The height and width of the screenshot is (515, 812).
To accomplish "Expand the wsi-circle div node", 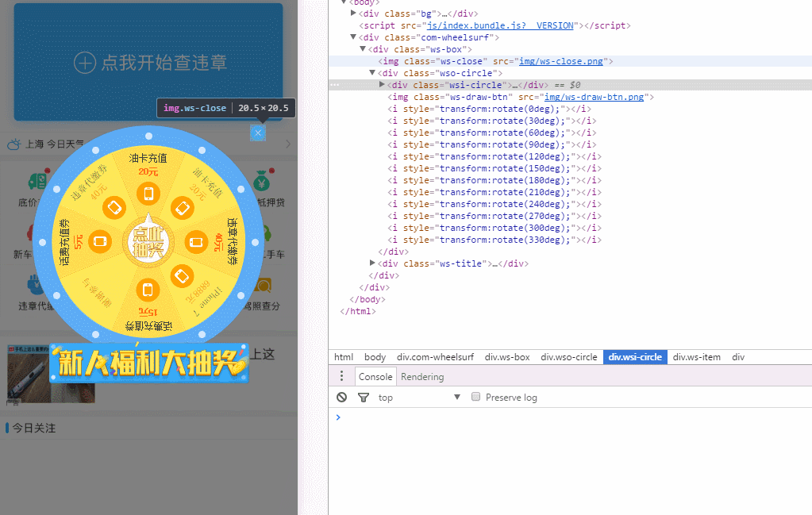I will 382,84.
